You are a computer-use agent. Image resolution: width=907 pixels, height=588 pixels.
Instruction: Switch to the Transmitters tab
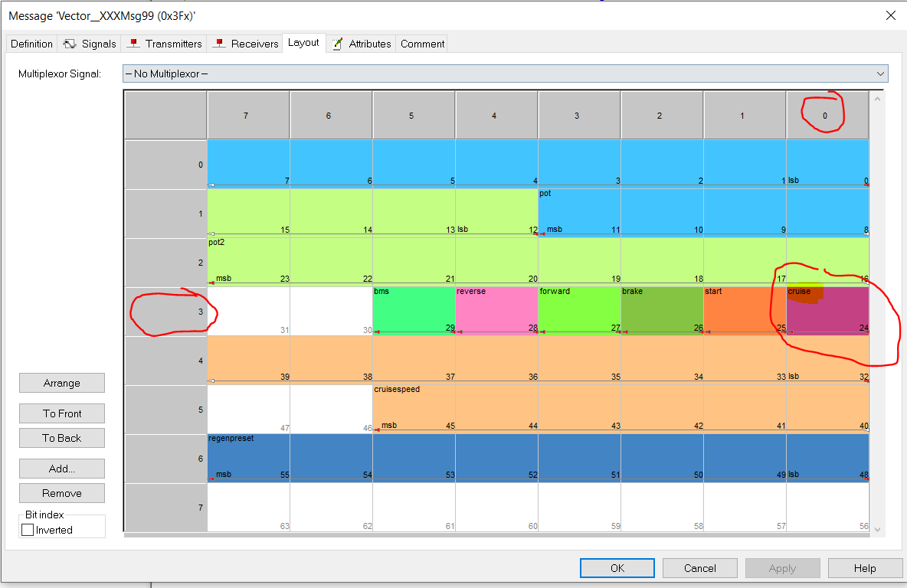165,44
